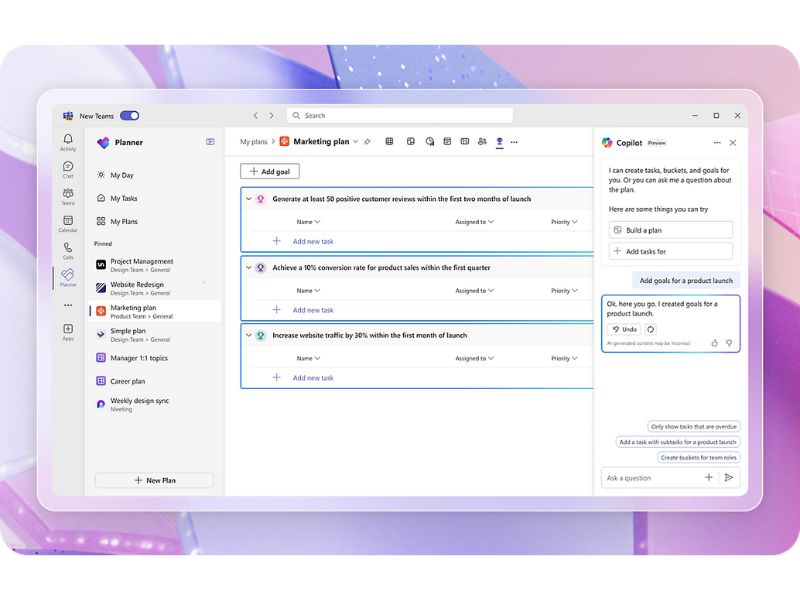Open Calls from the left rail
The height and width of the screenshot is (600, 800).
point(68,250)
